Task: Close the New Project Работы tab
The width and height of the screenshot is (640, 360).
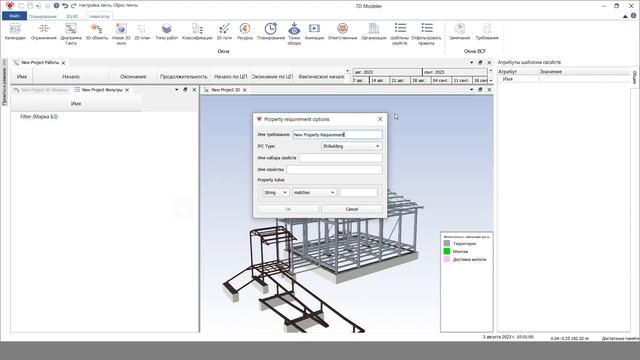Action: click(x=63, y=63)
